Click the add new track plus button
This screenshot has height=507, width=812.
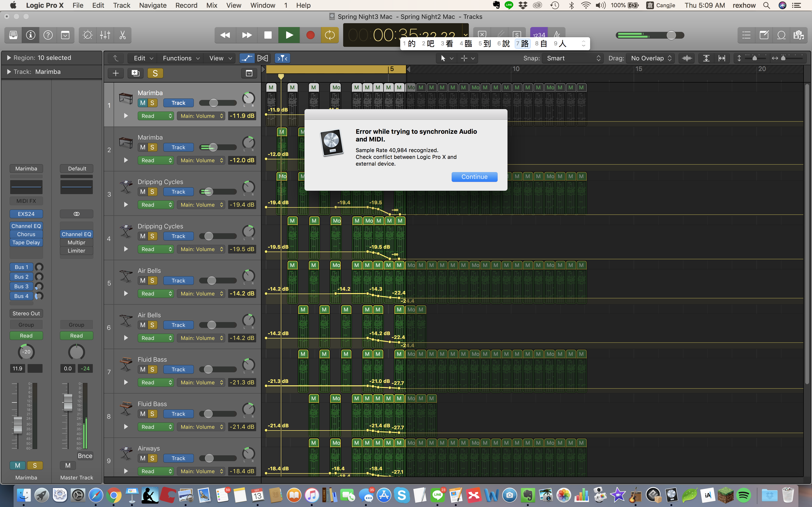pos(116,73)
